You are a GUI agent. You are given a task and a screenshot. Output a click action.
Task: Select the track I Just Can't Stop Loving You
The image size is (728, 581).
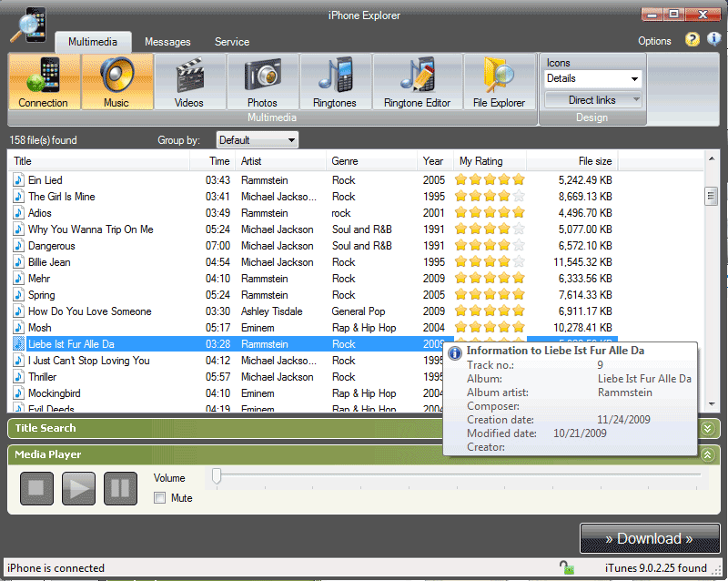point(88,361)
